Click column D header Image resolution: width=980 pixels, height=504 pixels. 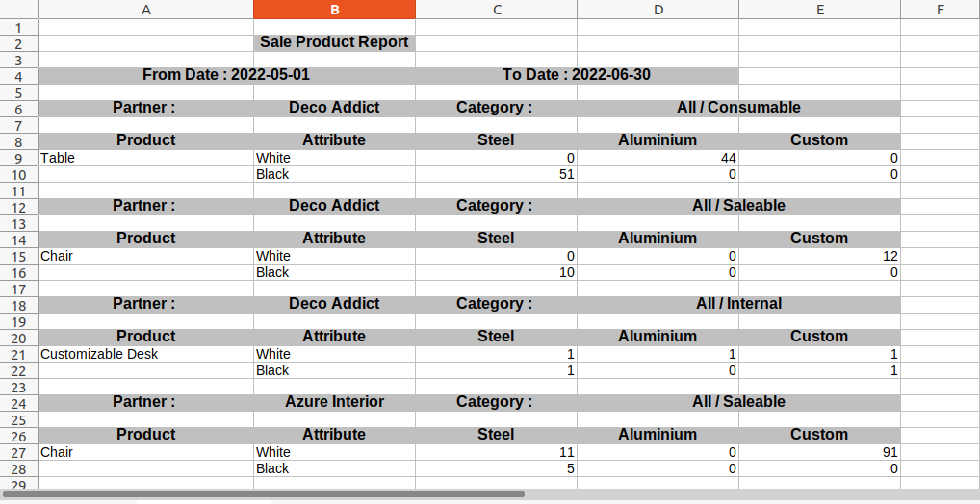[x=658, y=10]
